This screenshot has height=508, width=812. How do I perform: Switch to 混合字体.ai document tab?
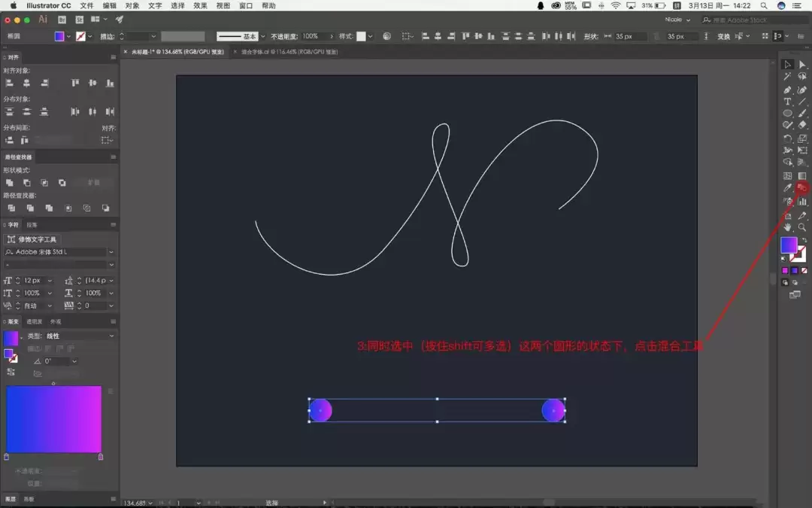click(x=289, y=52)
